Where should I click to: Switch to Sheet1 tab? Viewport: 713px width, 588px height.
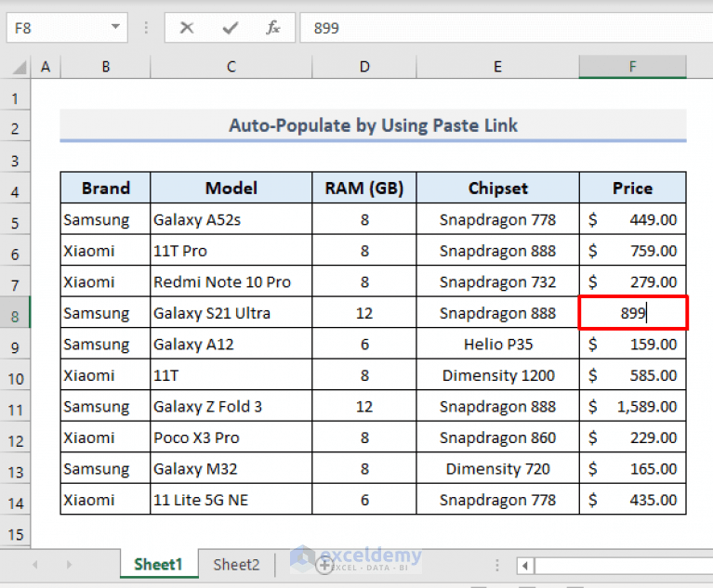pos(159,564)
